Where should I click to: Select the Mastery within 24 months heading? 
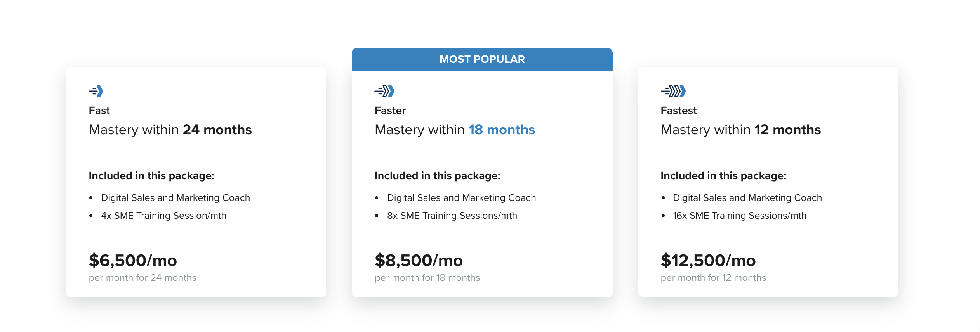(x=170, y=130)
